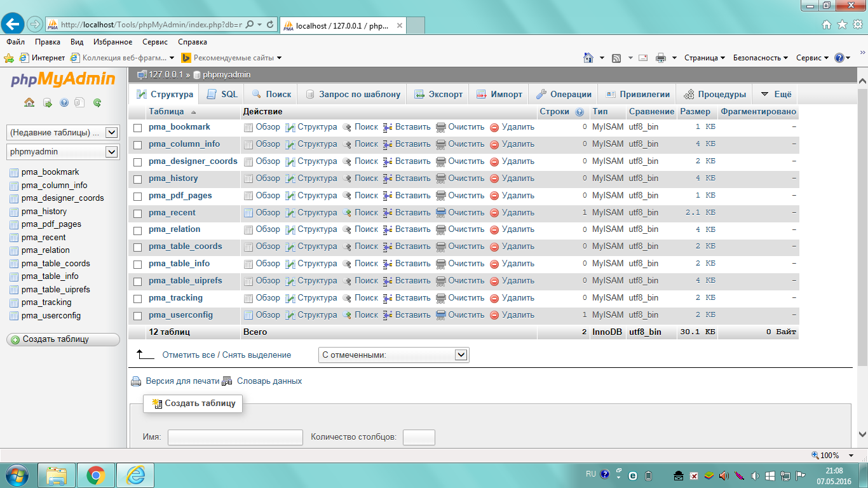The image size is (868, 488).
Task: Open the Справка menu
Action: tap(193, 42)
